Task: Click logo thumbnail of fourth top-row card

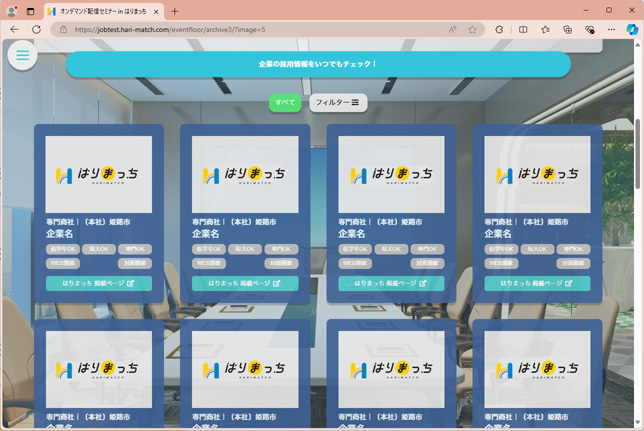Action: click(537, 174)
